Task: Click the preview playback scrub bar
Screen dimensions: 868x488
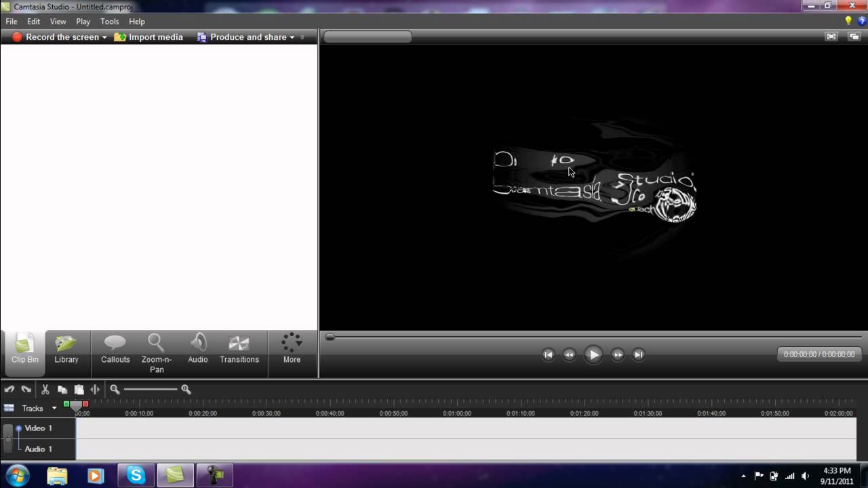Action: [x=594, y=337]
